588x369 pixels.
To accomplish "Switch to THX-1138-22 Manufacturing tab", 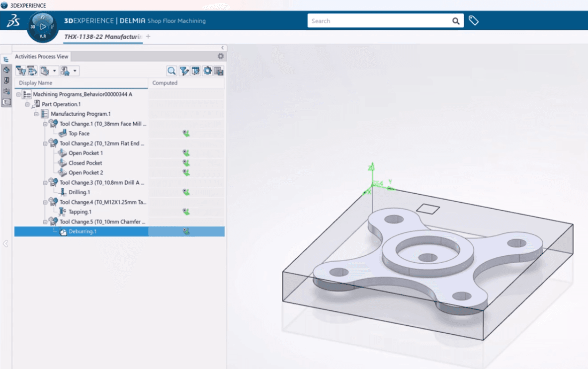I will tap(103, 37).
